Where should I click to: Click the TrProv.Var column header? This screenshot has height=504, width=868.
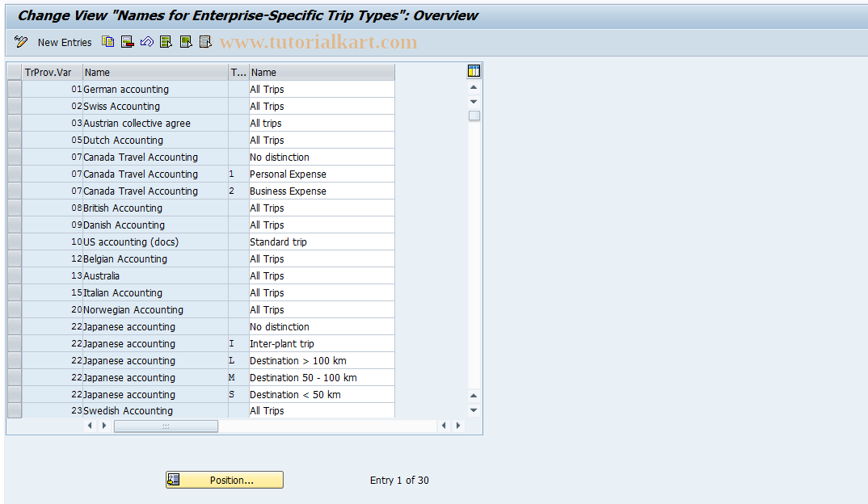coord(52,73)
